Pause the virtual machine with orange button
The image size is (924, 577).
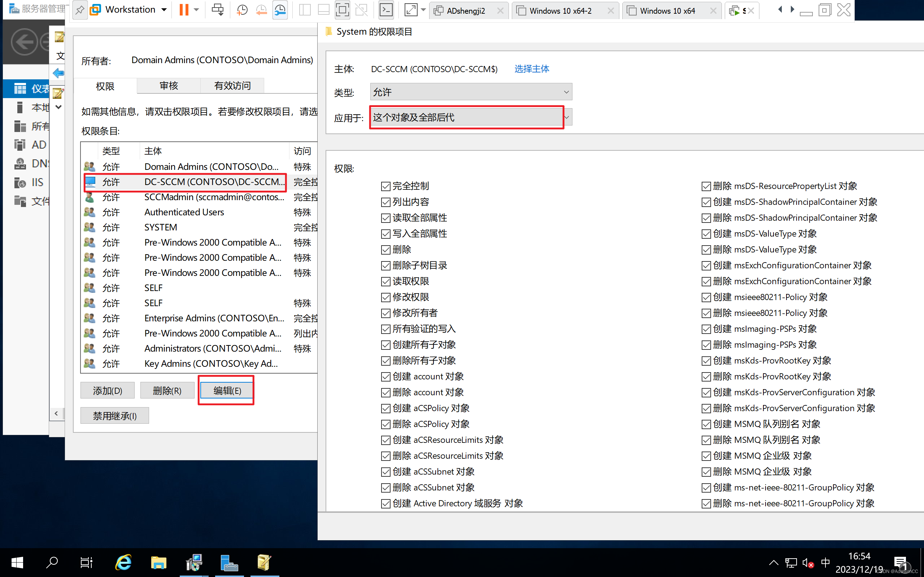[x=184, y=9]
